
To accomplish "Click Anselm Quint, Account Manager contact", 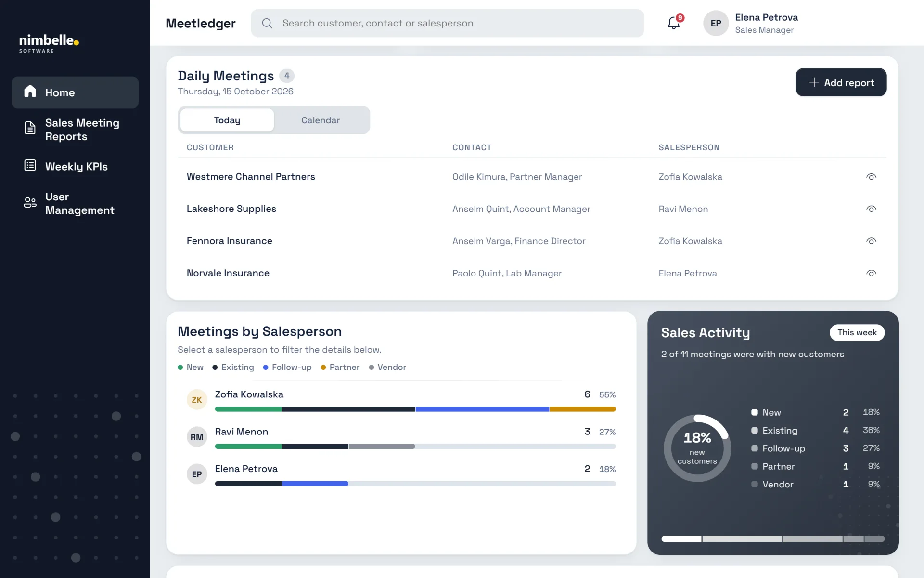I will [521, 209].
